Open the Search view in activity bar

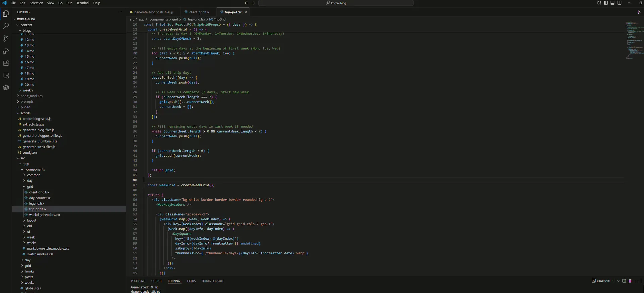tap(6, 26)
